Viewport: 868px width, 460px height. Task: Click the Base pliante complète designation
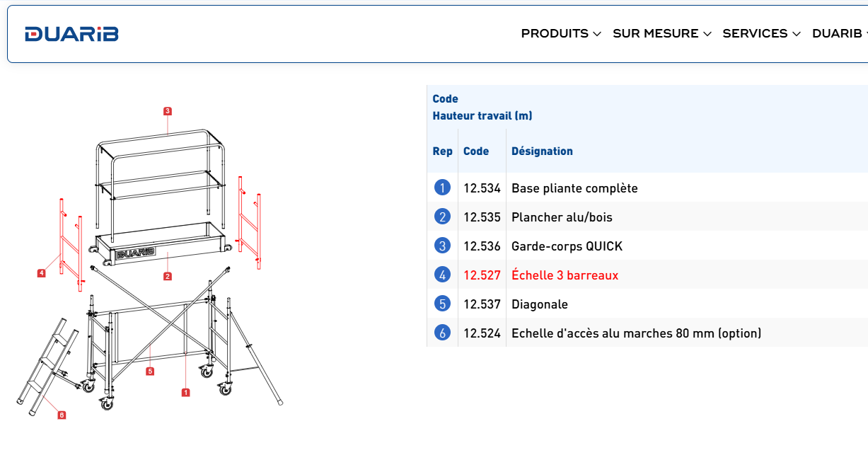coord(574,188)
